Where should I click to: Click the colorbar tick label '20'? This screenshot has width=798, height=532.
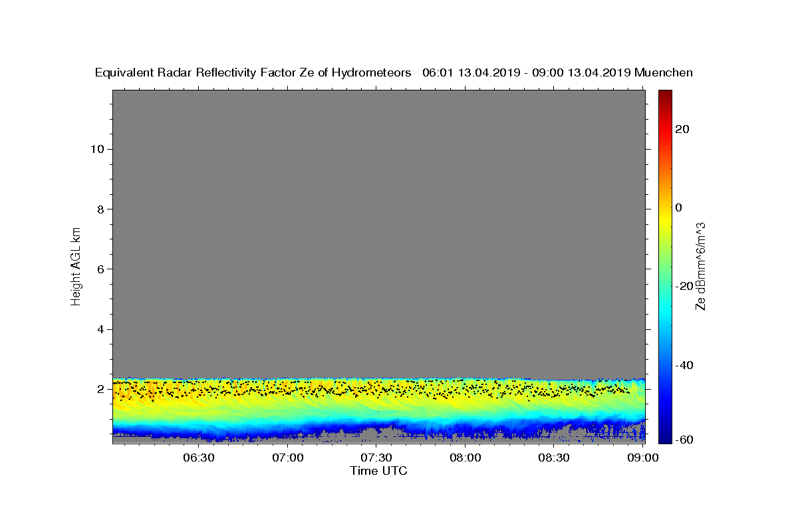point(682,129)
